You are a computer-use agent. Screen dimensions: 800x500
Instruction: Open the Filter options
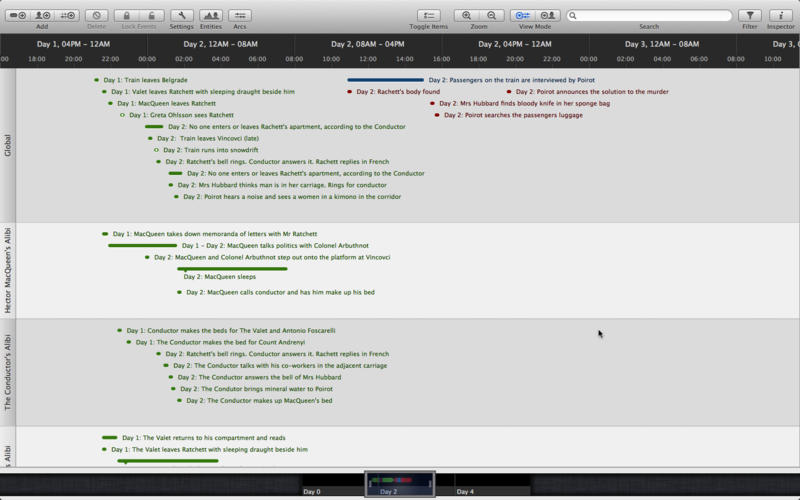point(749,15)
